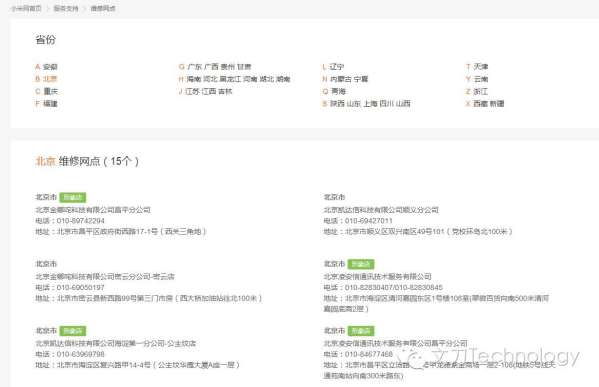Click green badge on 010-82830407 listing
Image resolution: width=599 pixels, height=387 pixels.
point(361,264)
